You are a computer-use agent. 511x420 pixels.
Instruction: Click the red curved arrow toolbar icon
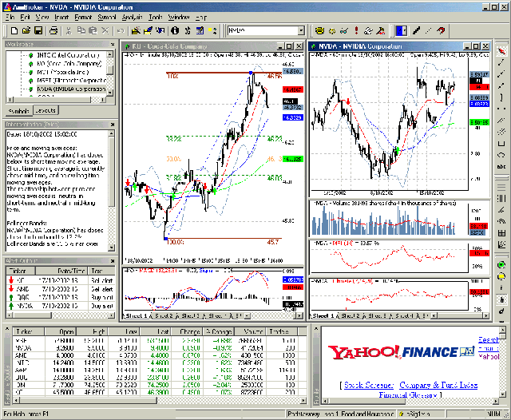point(441,30)
